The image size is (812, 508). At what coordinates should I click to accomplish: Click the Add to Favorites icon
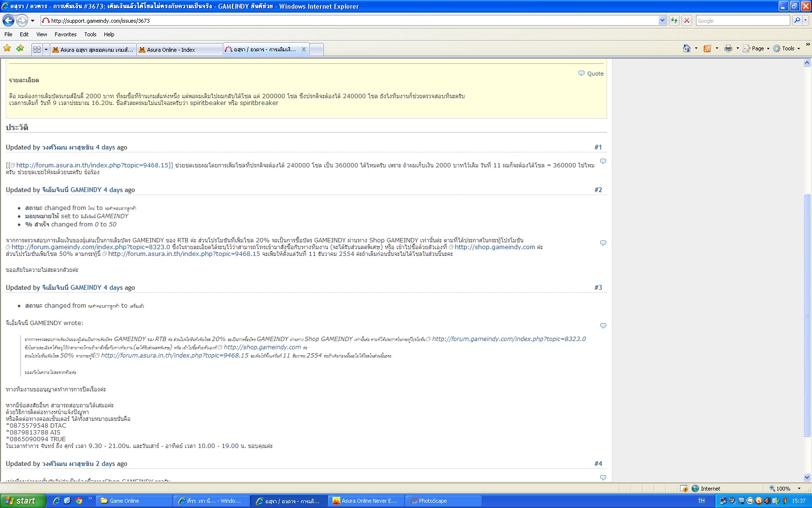[20, 48]
